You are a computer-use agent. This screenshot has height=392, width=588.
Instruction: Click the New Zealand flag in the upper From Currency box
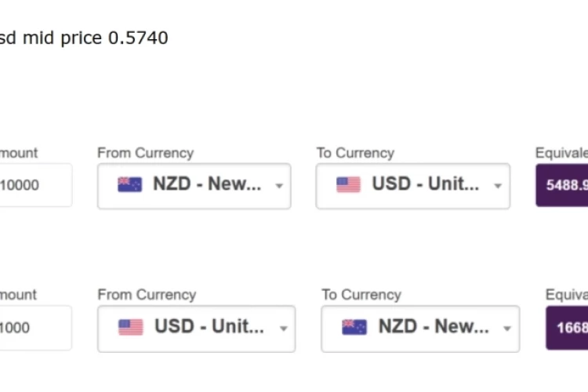click(129, 184)
